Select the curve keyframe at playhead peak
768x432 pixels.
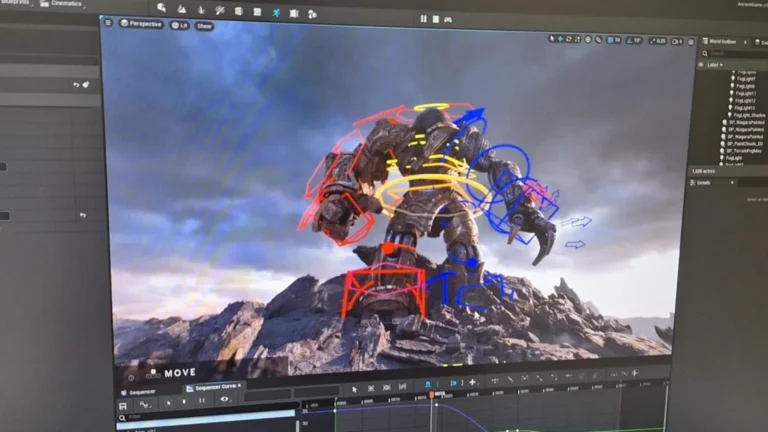pyautogui.click(x=436, y=405)
